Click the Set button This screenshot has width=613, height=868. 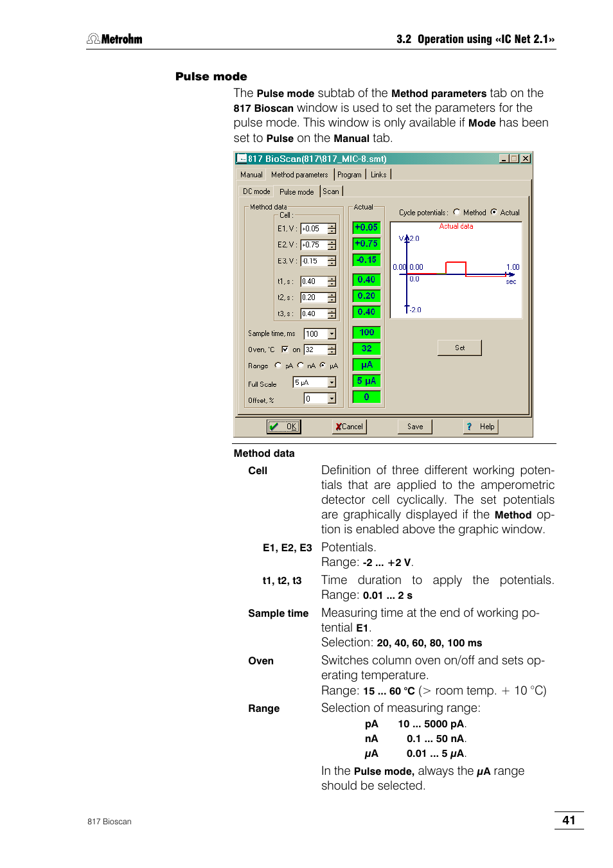click(x=459, y=348)
